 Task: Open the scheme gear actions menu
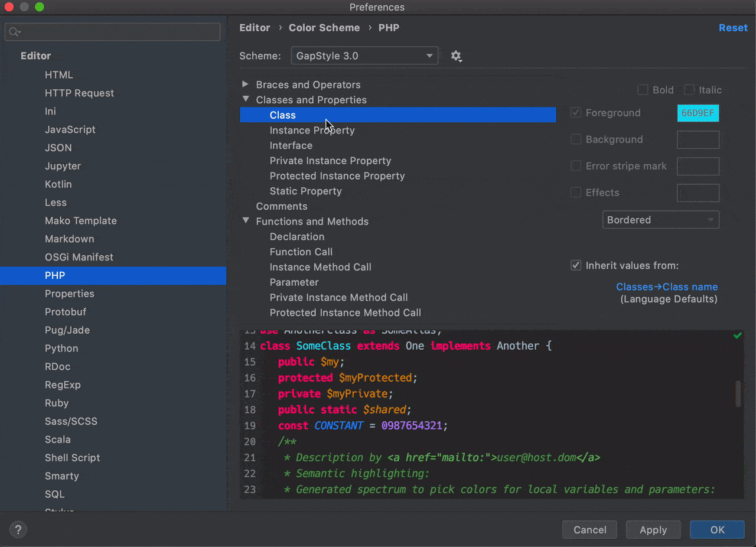(456, 56)
